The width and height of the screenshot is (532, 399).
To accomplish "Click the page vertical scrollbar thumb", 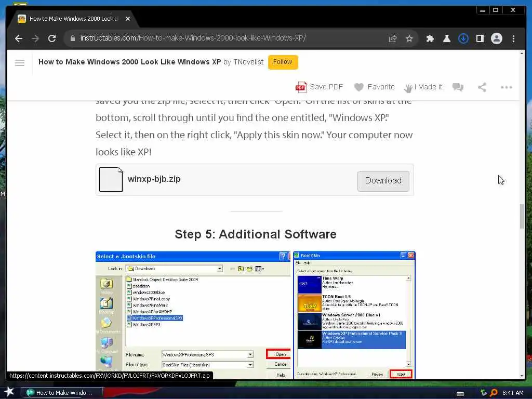I will tap(522, 217).
